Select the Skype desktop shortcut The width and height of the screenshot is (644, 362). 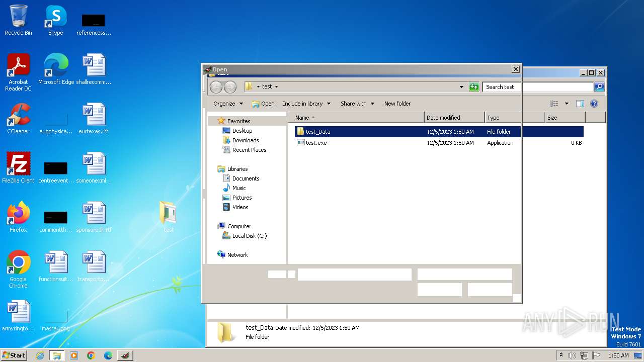(x=55, y=20)
